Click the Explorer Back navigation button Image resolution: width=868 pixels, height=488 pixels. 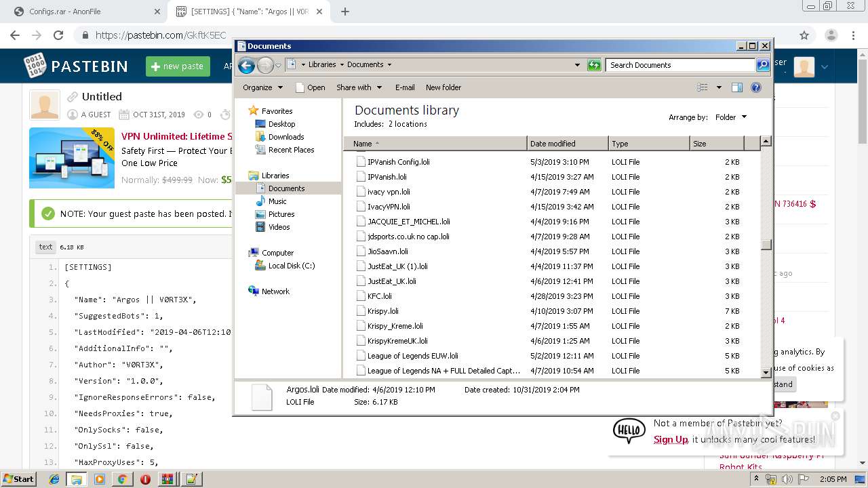247,65
